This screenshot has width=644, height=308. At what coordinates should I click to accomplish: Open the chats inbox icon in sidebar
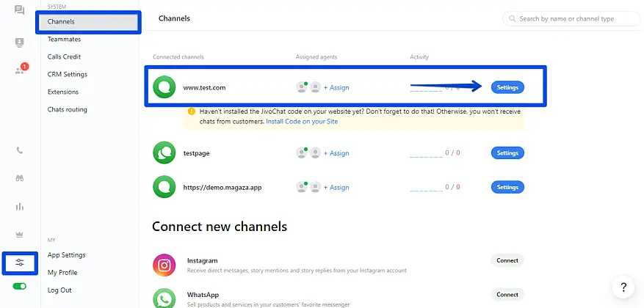click(x=20, y=10)
